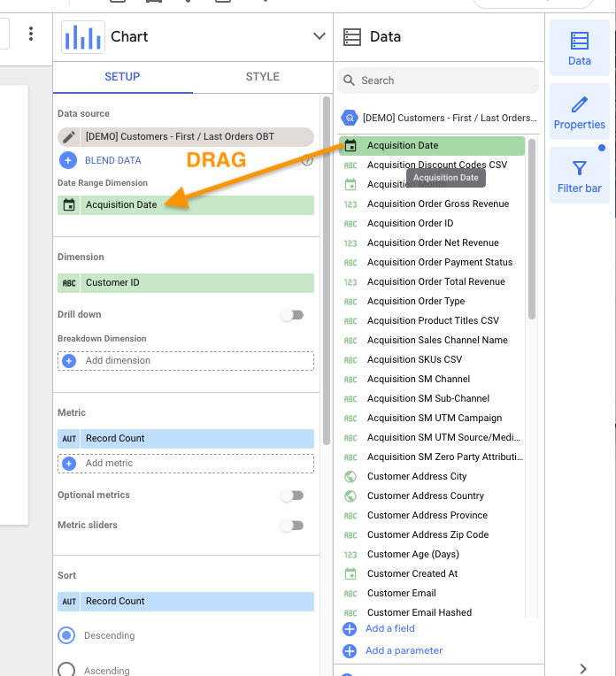The image size is (616, 676).
Task: Toggle the Drill down switch
Action: [292, 315]
